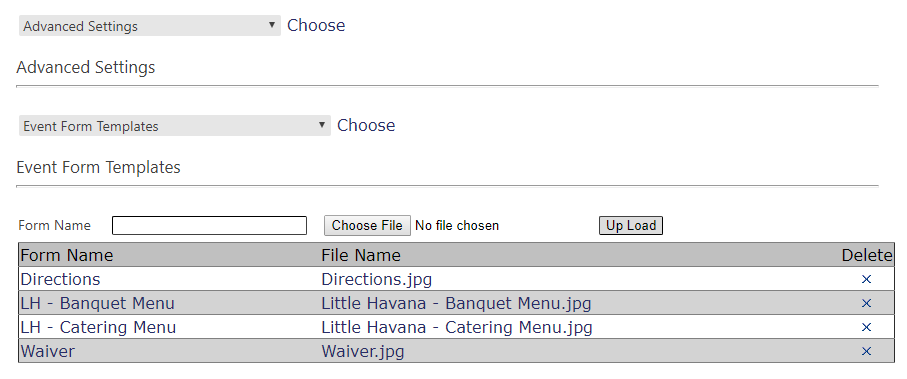Open the LH - Catering Menu form link
The image size is (907, 379).
[x=98, y=328]
